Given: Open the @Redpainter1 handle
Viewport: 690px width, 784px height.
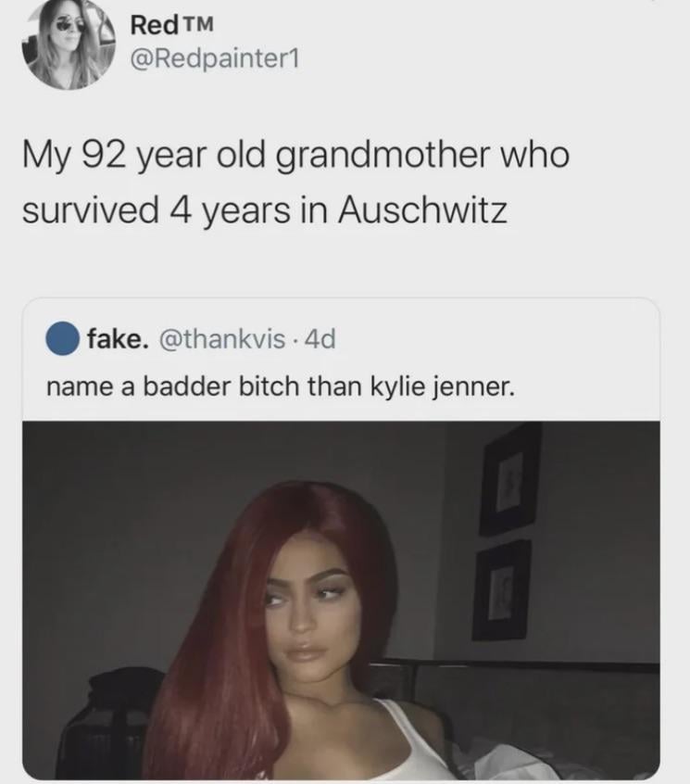Looking at the screenshot, I should tap(214, 60).
